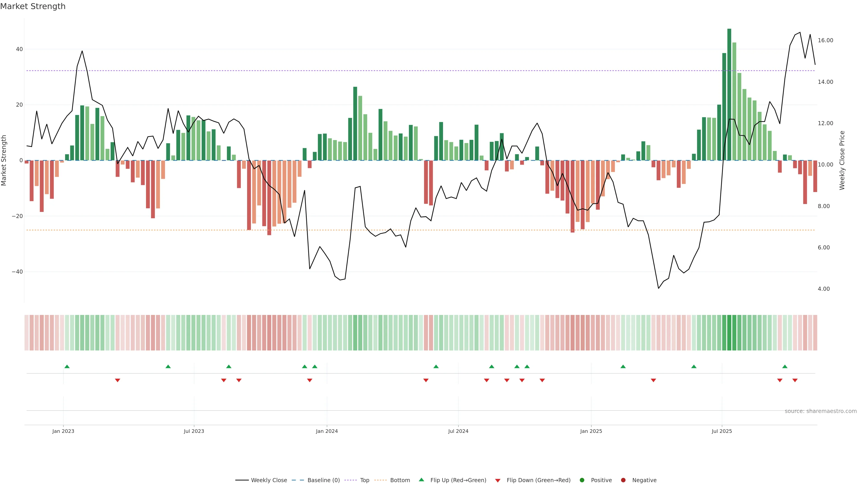Click the source: sharemaestro.com text
Screen dimensions: 868x488
(821, 411)
